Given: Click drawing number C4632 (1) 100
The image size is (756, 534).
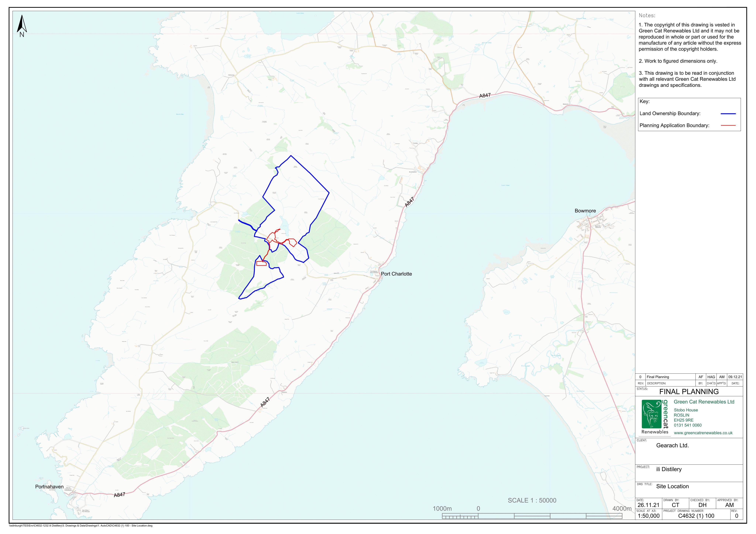Looking at the screenshot, I should click(x=696, y=516).
